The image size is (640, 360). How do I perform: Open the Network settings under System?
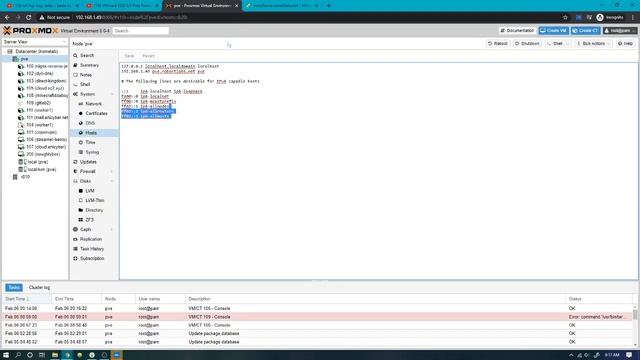pyautogui.click(x=93, y=104)
